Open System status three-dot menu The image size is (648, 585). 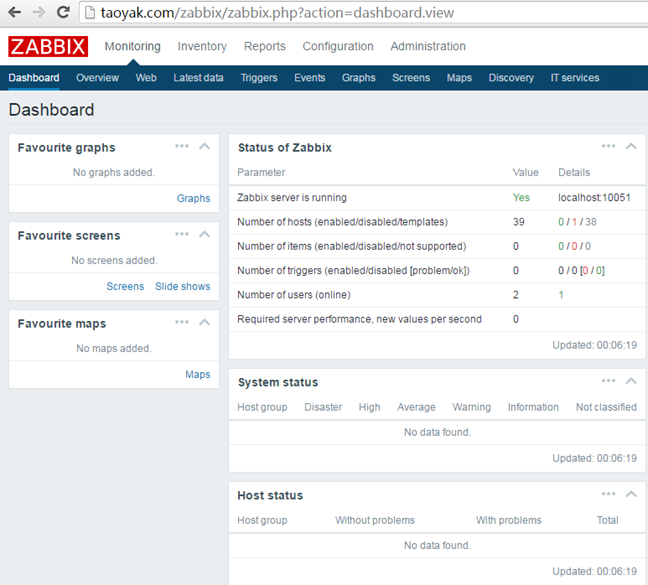(608, 381)
